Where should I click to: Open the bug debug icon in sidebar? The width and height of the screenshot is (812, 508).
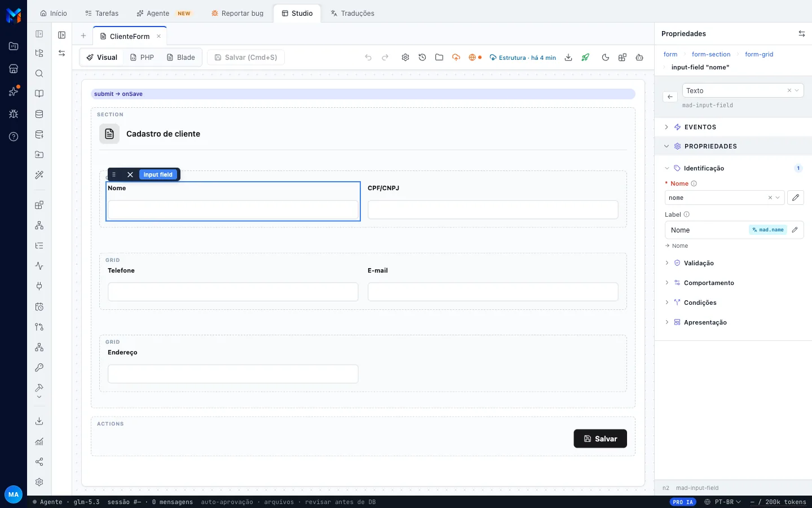tap(14, 114)
